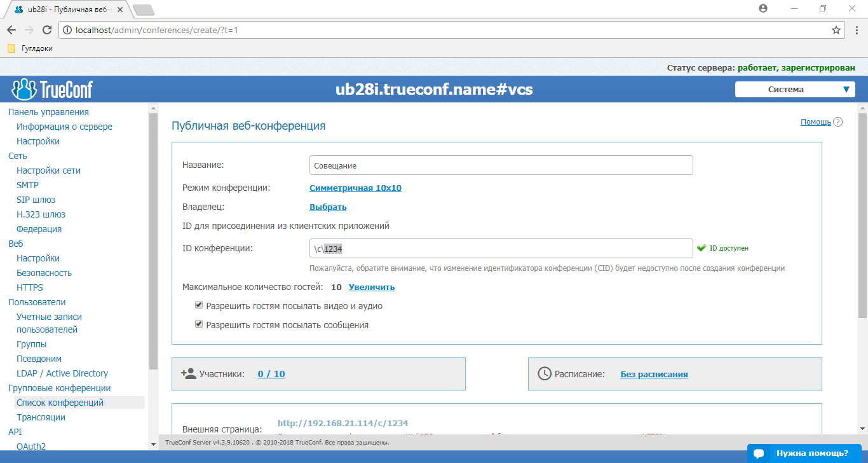Open the Сеть section
The width and height of the screenshot is (868, 463).
[x=18, y=156]
